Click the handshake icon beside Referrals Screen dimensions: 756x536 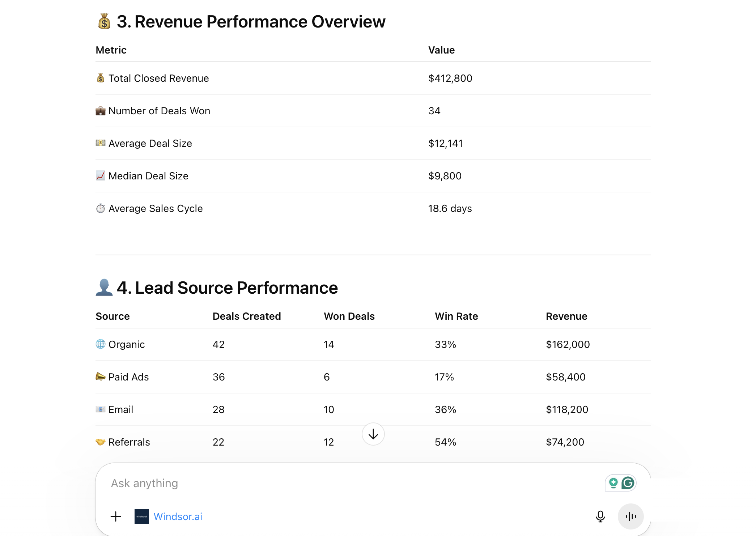tap(101, 442)
